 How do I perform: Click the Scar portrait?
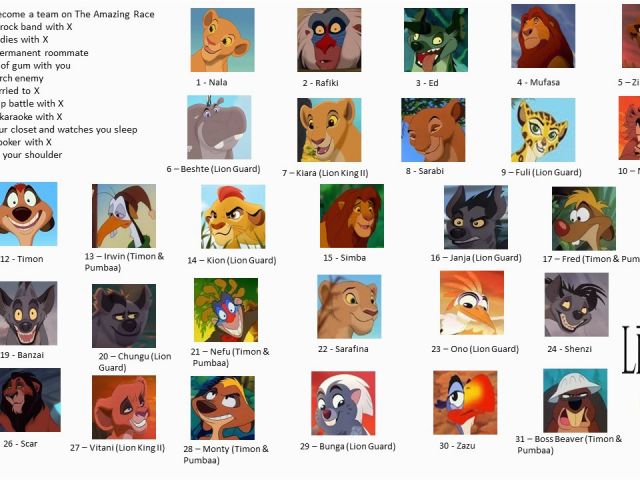(x=29, y=400)
